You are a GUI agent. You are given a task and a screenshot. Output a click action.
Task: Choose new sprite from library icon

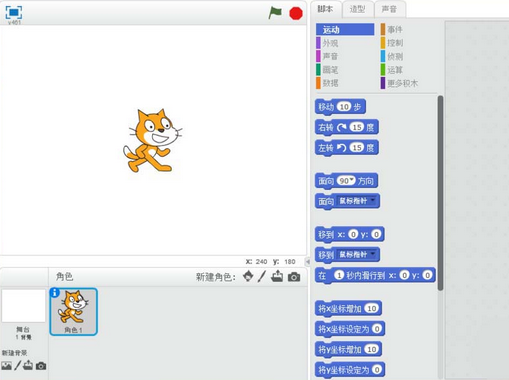[248, 276]
